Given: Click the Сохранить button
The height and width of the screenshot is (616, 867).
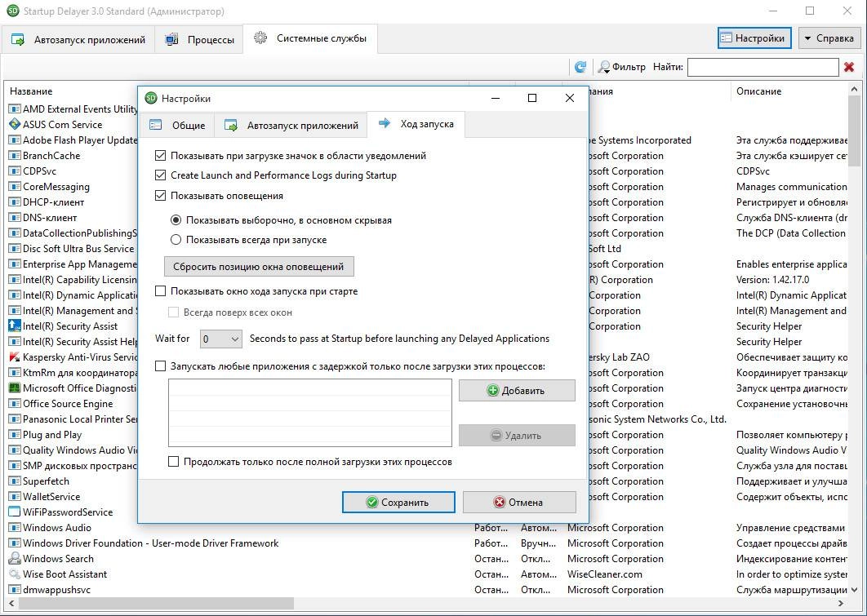Looking at the screenshot, I should (398, 503).
